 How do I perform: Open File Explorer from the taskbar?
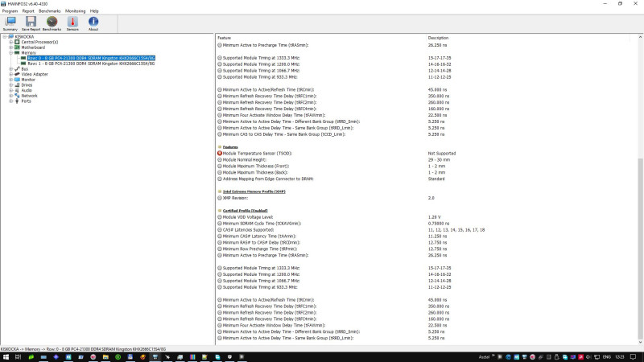pos(105,357)
